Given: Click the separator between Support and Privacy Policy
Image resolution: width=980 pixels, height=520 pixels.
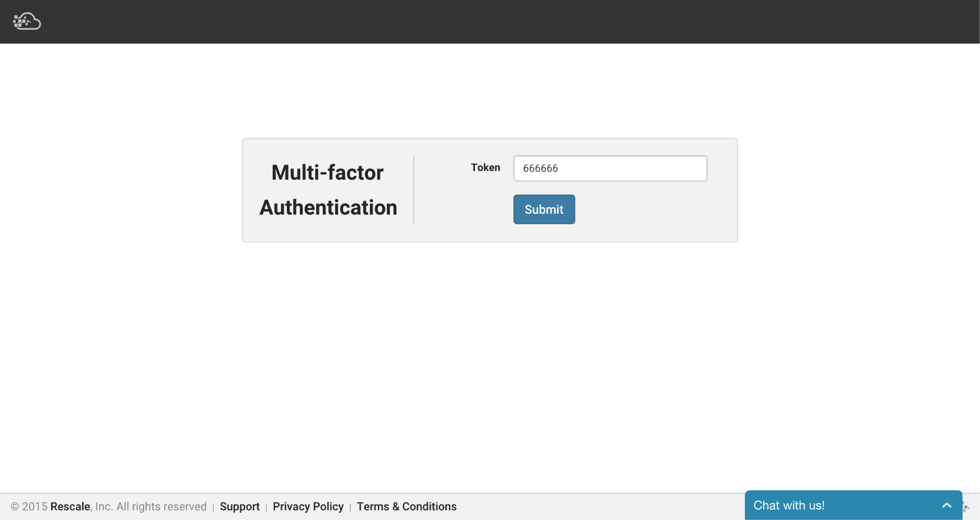Looking at the screenshot, I should click(x=266, y=507).
